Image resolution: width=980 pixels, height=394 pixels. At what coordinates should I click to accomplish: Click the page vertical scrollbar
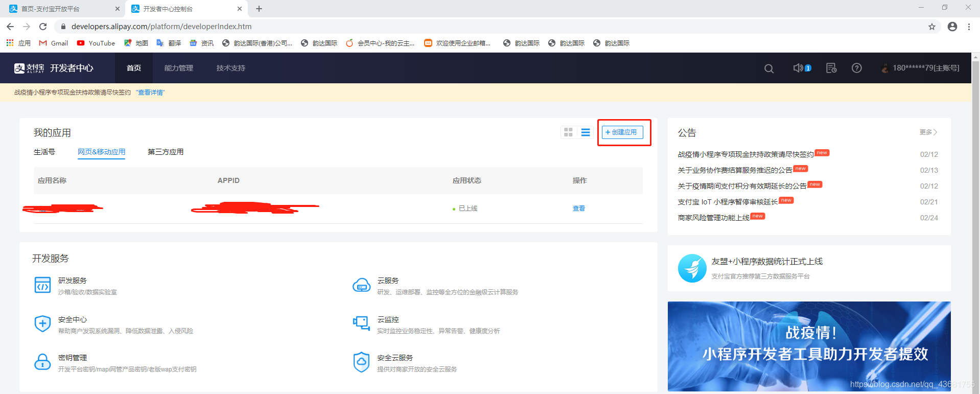pos(976,223)
